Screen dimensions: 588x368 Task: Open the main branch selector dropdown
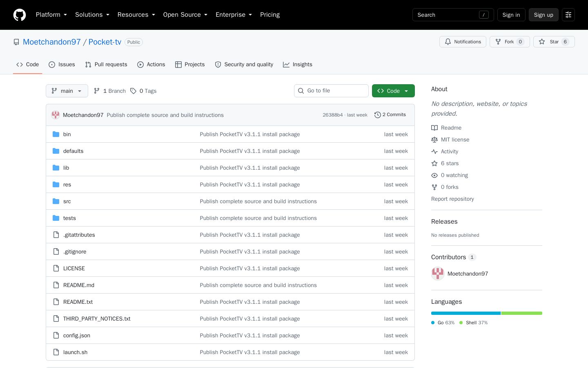(67, 91)
